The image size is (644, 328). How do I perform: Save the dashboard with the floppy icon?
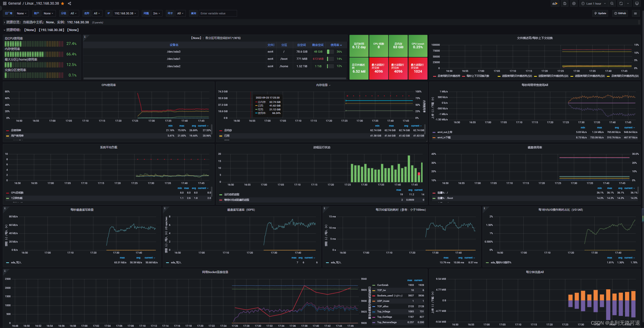(565, 4)
